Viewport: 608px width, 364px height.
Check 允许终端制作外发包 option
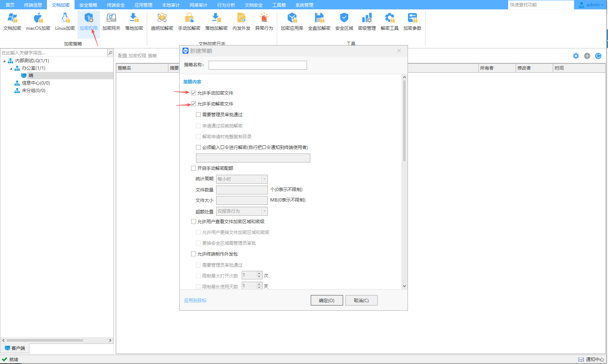tap(194, 254)
